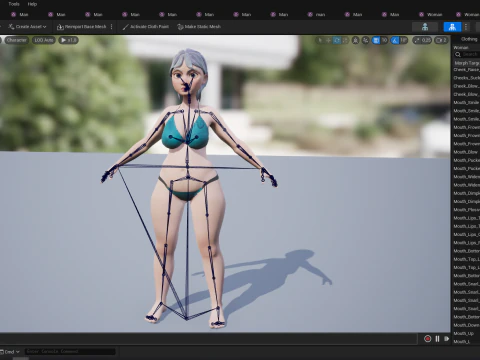Toggle coordinate space icon in viewport
The width and height of the screenshot is (480, 360).
point(356,40)
